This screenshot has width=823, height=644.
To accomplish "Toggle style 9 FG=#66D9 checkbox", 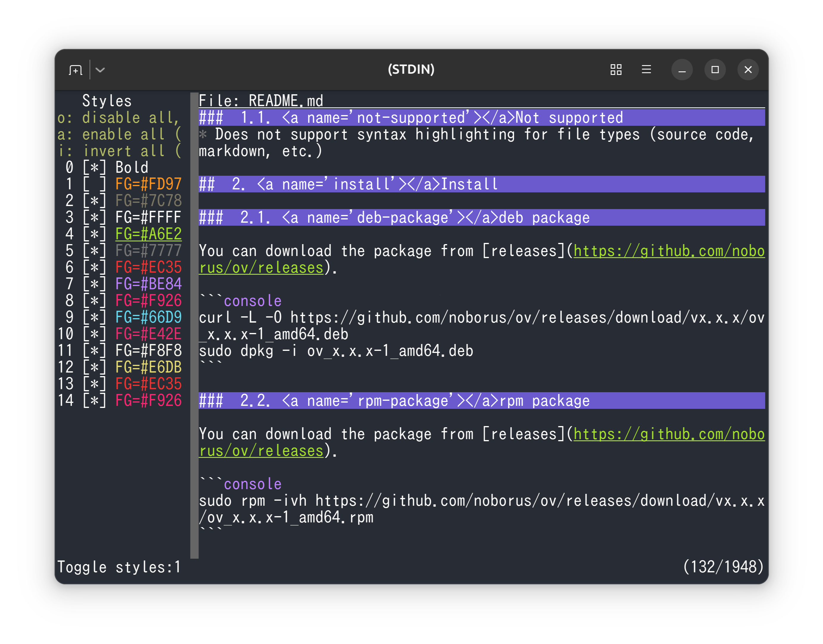I will tap(94, 317).
